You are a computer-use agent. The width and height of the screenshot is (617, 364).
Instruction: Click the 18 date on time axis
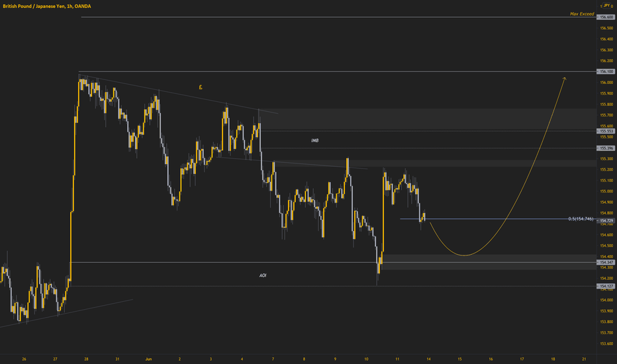[x=553, y=359]
